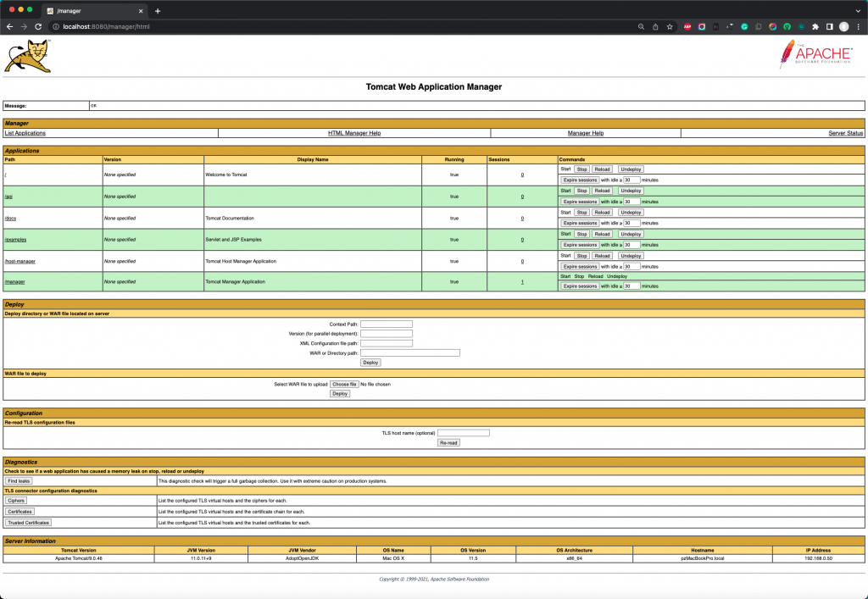The width and height of the screenshot is (868, 599).
Task: Reload the /api application
Action: [x=602, y=191]
